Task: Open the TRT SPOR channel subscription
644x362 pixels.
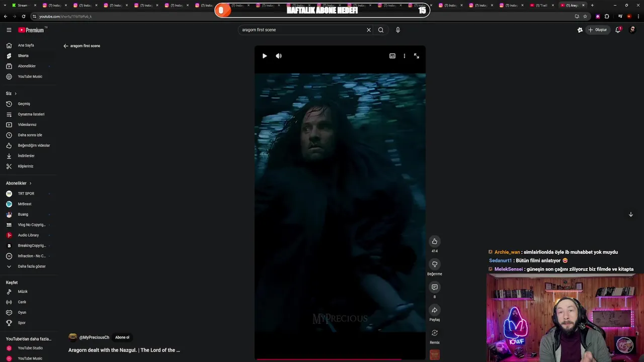Action: point(27,194)
